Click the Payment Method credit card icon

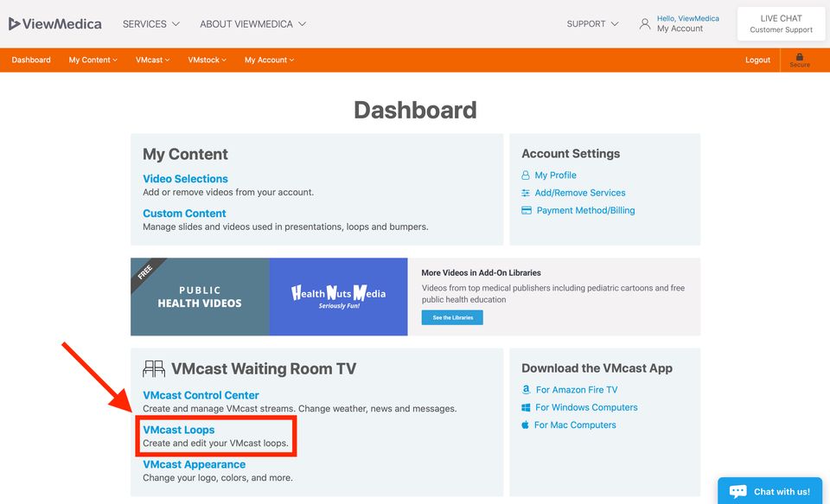pos(527,210)
